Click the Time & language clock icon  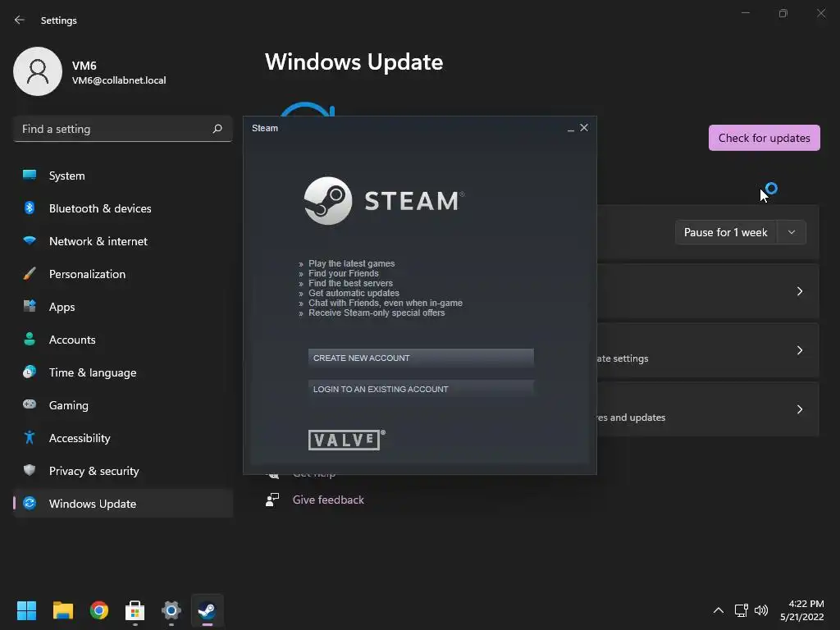pyautogui.click(x=30, y=372)
